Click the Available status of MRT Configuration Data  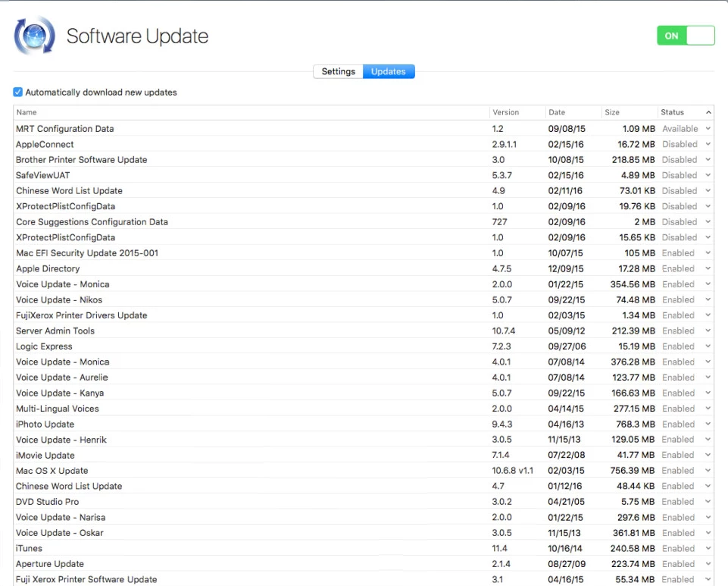point(680,129)
